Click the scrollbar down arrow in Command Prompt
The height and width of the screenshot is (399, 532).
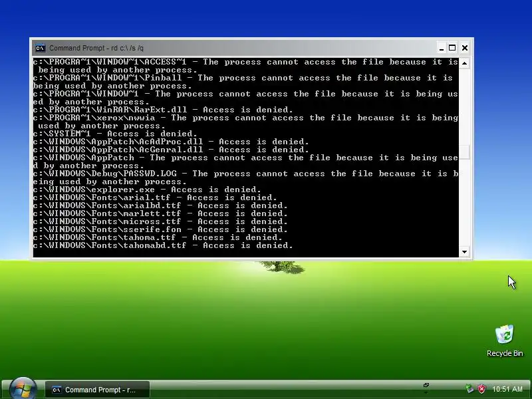point(464,252)
